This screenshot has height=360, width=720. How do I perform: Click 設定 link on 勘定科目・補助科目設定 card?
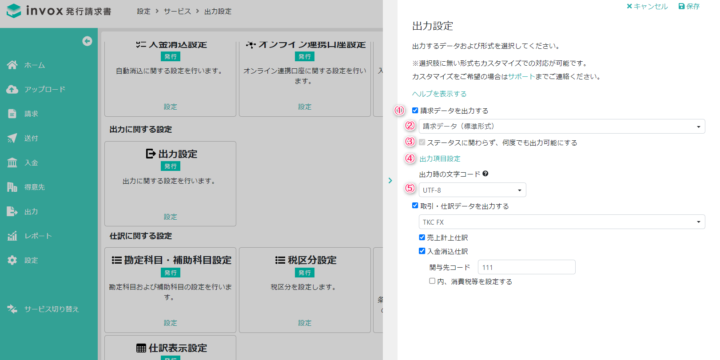(x=170, y=323)
